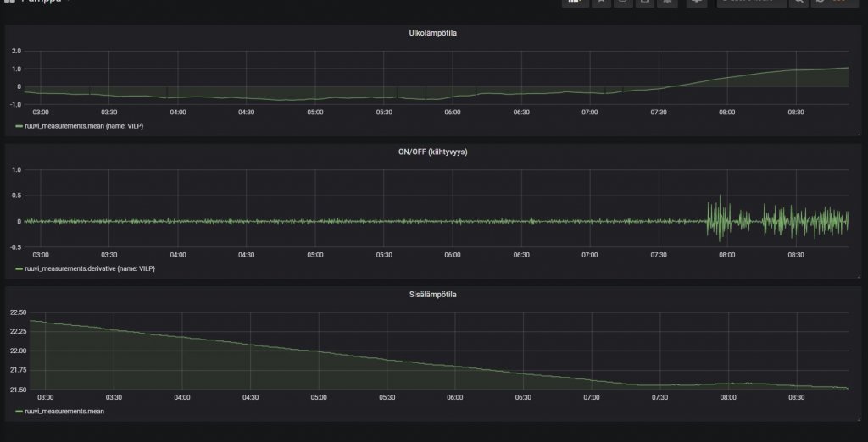Click the cycle view mode monitor icon
Screen dimensions: 868x442
tap(697, 3)
